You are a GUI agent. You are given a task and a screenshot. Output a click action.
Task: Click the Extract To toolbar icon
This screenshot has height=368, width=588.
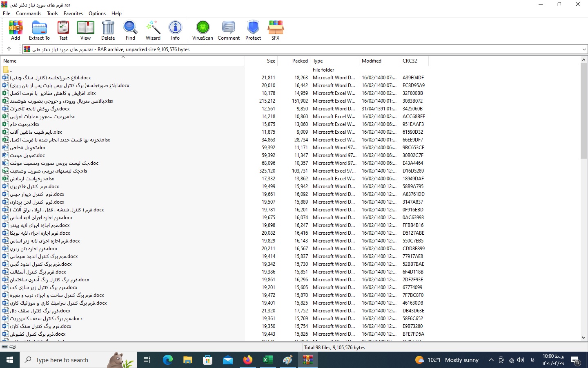39,30
